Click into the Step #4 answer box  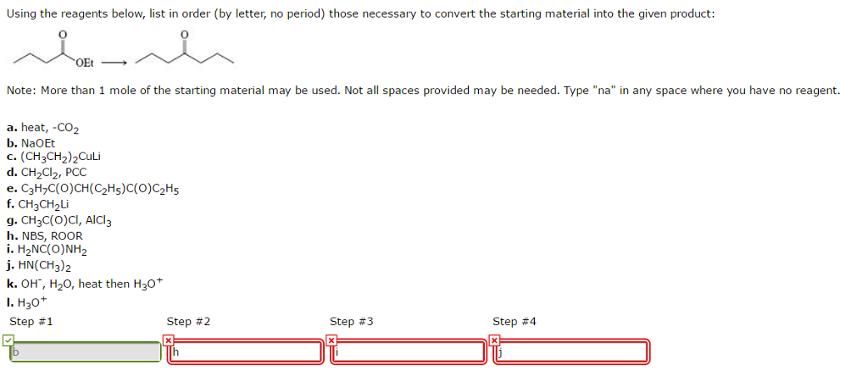572,351
